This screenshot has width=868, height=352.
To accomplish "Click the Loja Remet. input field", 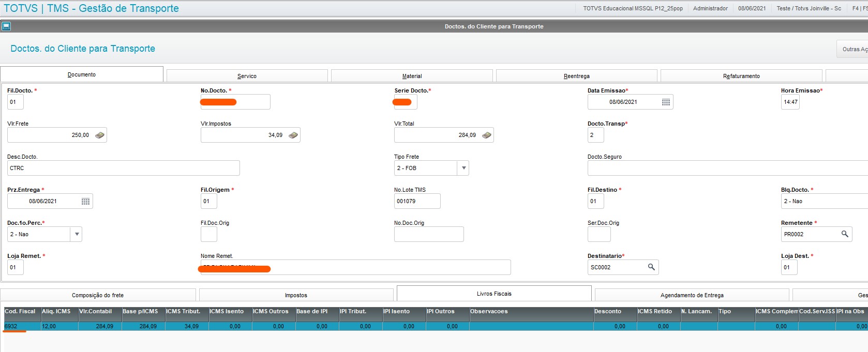I will point(16,267).
